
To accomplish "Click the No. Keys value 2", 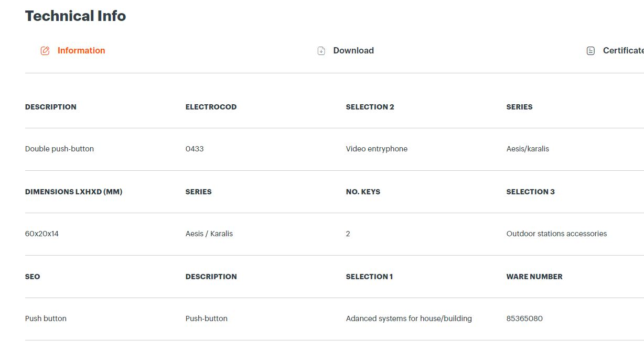I will (348, 234).
